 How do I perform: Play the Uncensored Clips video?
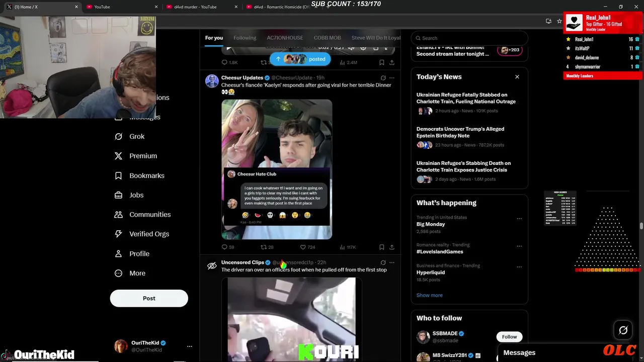tap(291, 319)
